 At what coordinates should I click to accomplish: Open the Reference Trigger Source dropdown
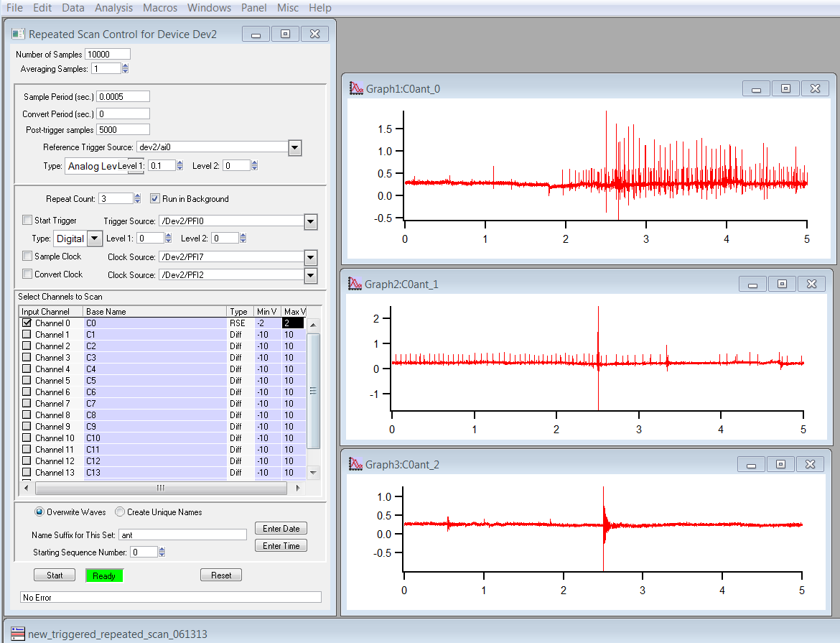click(x=294, y=148)
